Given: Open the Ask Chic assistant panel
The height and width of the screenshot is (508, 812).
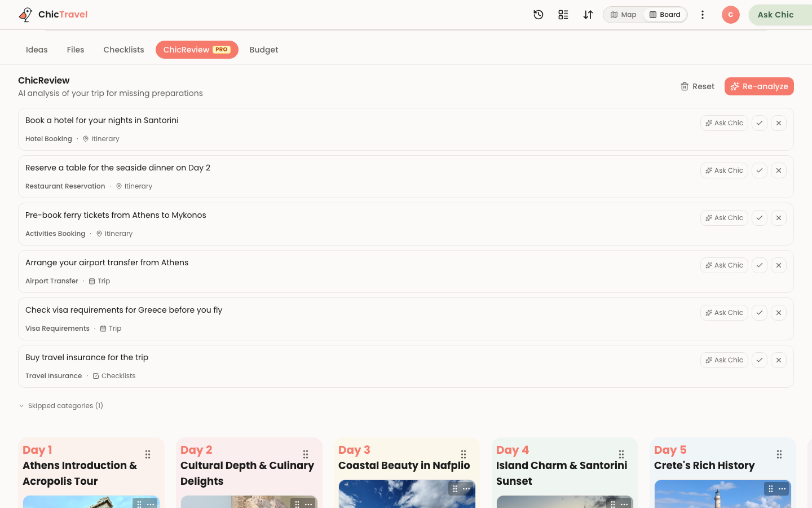Looking at the screenshot, I should click(780, 15).
